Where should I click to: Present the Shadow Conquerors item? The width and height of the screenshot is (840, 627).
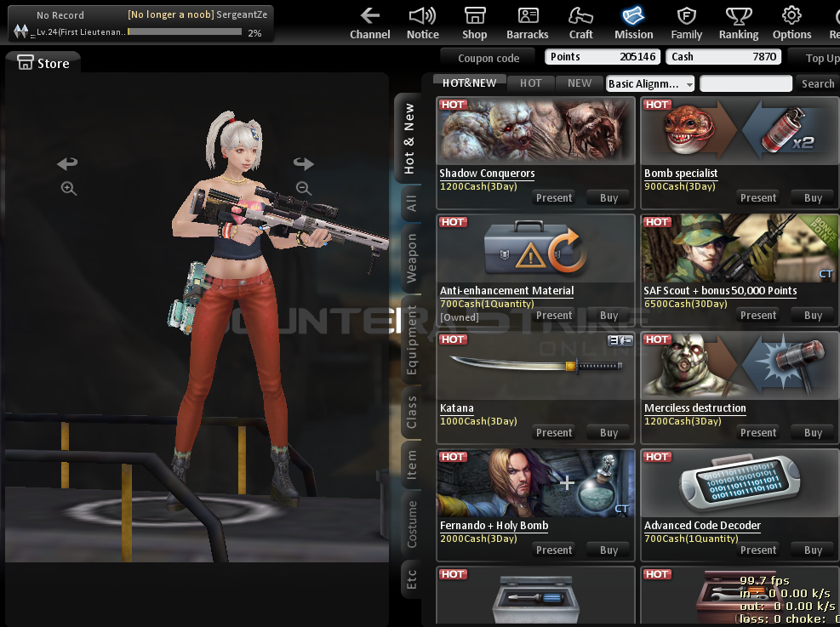554,198
